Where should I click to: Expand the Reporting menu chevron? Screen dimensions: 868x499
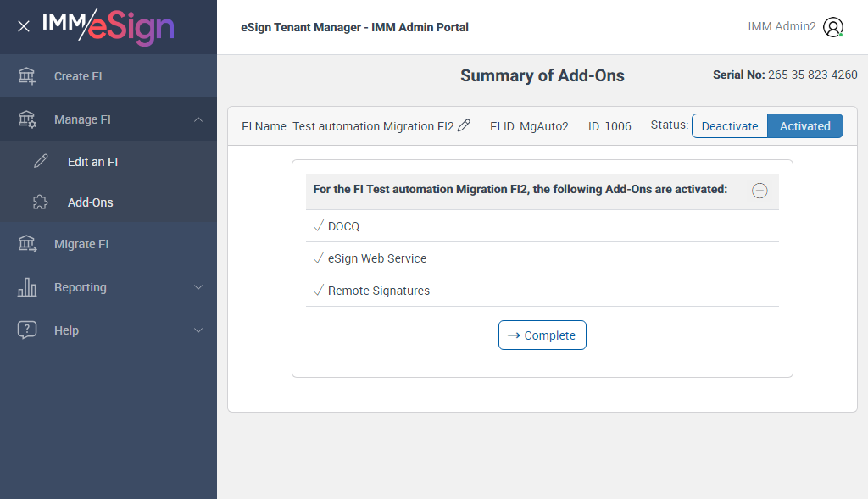point(198,287)
